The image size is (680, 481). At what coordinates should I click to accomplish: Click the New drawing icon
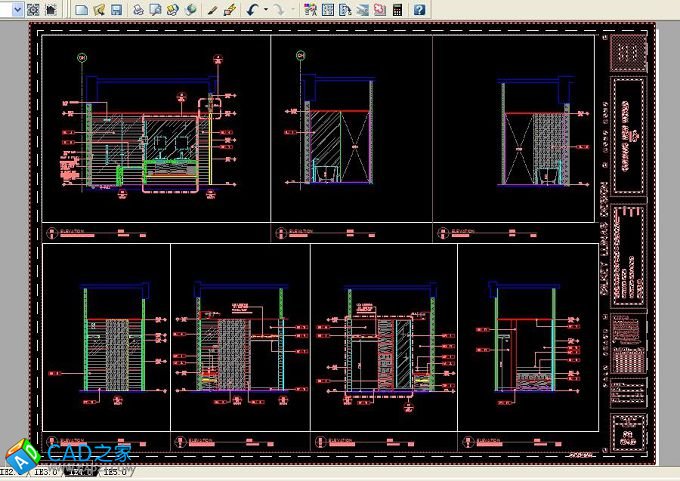82,9
